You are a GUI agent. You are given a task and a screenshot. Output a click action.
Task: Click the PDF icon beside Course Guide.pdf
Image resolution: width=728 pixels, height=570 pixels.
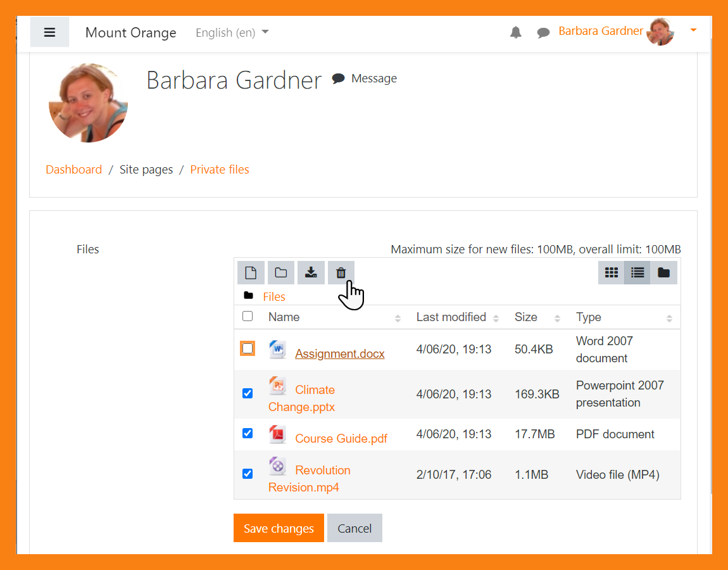(278, 434)
